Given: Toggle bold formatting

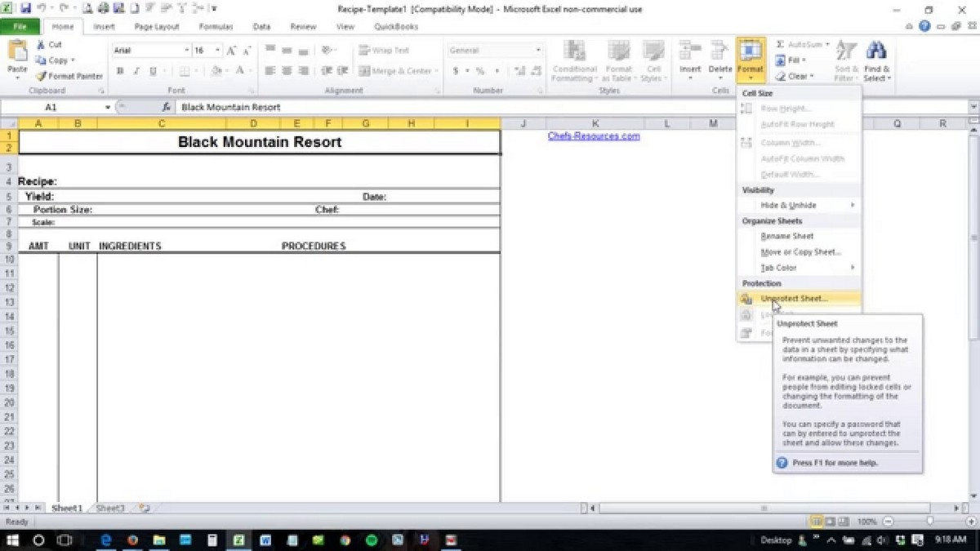Looking at the screenshot, I should (120, 71).
